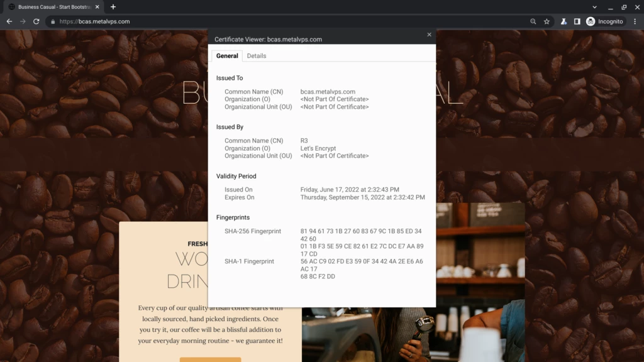644x362 pixels.
Task: Open the browser side panel icon
Action: pos(576,21)
